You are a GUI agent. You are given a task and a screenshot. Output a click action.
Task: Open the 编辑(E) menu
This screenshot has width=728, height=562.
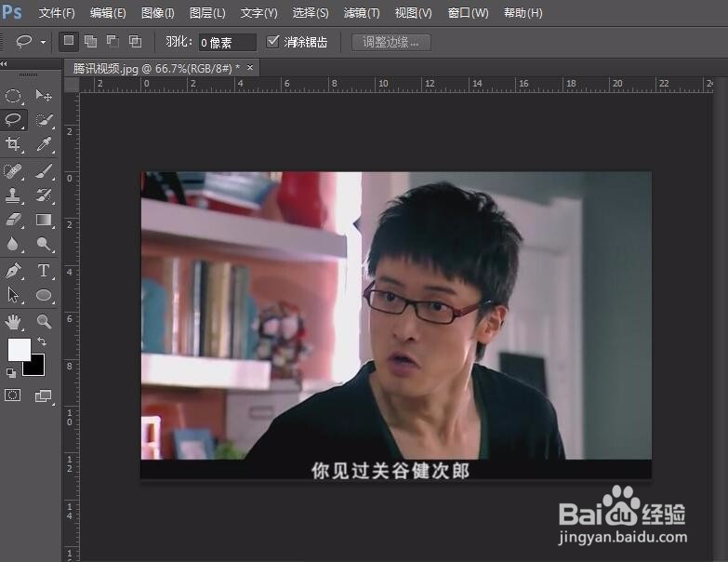108,13
